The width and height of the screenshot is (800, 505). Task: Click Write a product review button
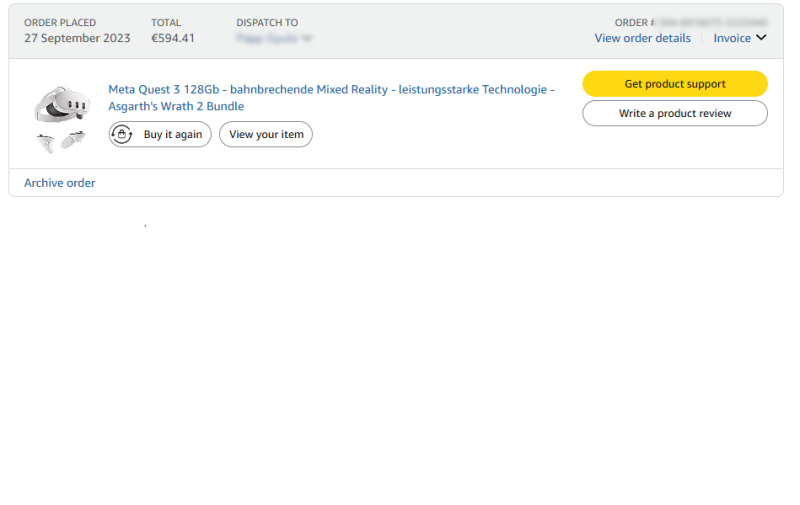click(x=674, y=113)
